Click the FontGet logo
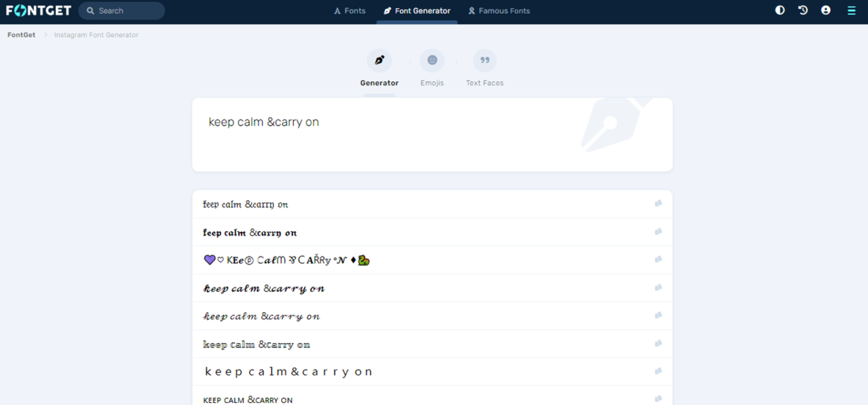The height and width of the screenshot is (405, 868). pos(38,11)
